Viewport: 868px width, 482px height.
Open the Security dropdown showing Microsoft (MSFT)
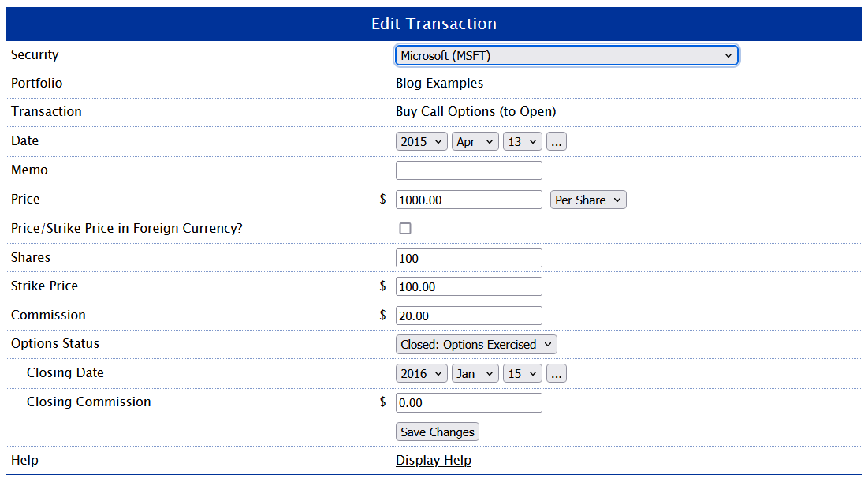pos(566,55)
